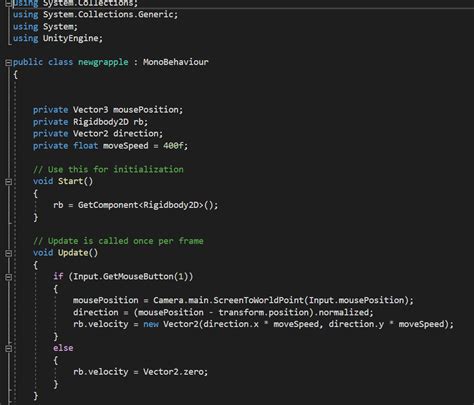Collapse the using directives region

[9, 4]
